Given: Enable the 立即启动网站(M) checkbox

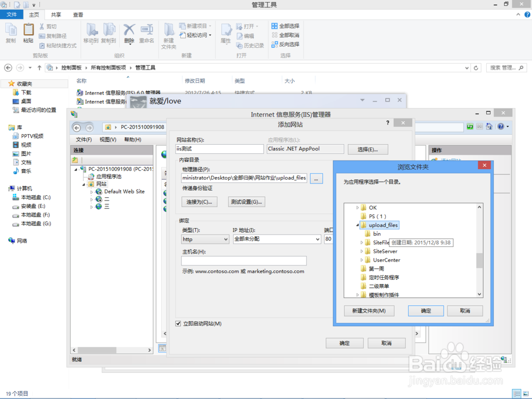Looking at the screenshot, I should tap(179, 323).
